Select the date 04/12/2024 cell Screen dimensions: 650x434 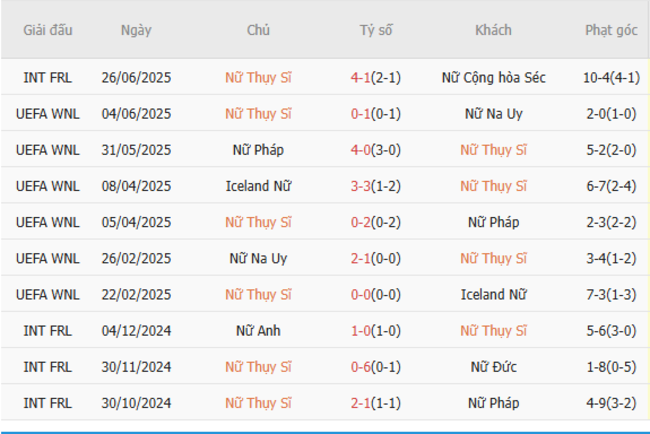click(136, 330)
